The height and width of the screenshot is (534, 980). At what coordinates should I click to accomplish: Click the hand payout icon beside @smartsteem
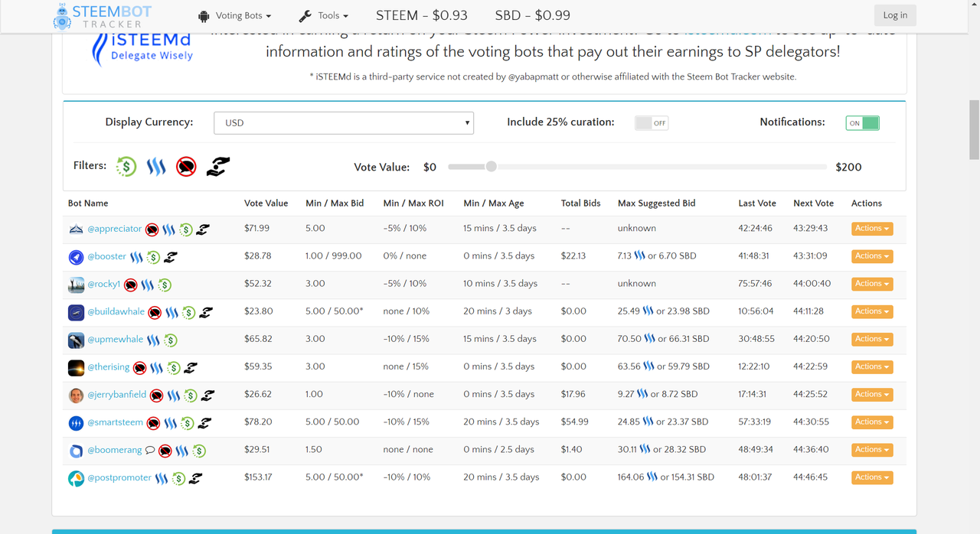pyautogui.click(x=204, y=423)
